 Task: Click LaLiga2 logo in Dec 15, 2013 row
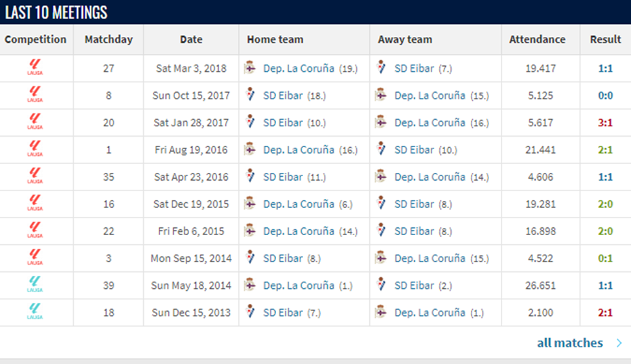click(x=36, y=313)
